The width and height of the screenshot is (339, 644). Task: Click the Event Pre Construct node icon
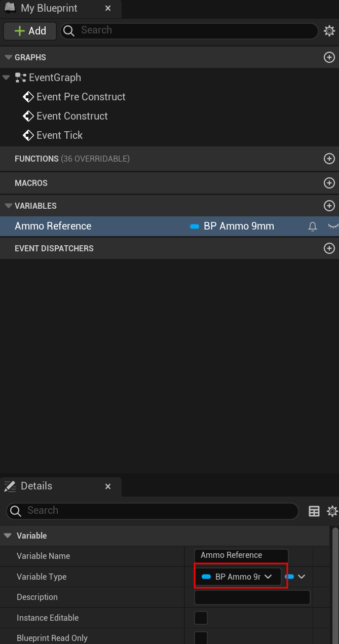[x=28, y=97]
